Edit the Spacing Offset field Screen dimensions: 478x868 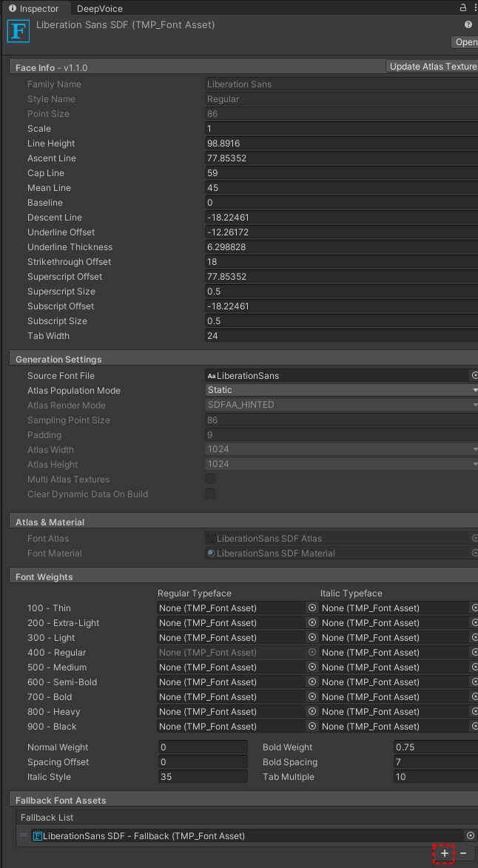tap(203, 762)
